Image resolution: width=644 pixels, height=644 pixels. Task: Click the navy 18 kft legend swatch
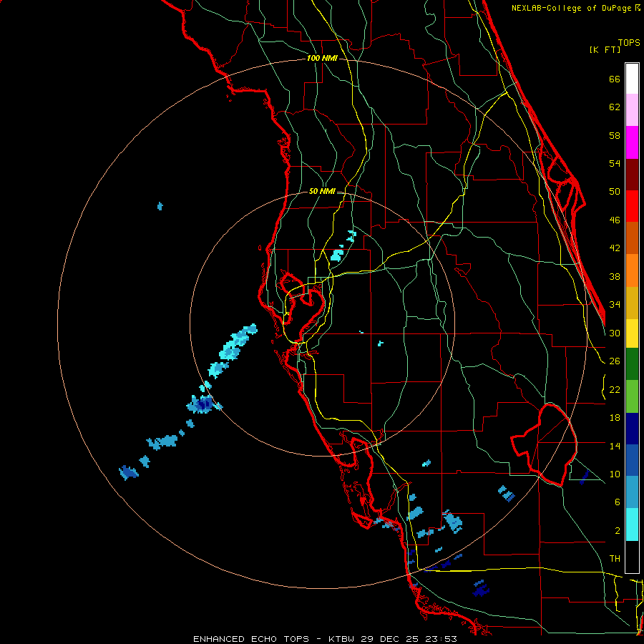(632, 429)
